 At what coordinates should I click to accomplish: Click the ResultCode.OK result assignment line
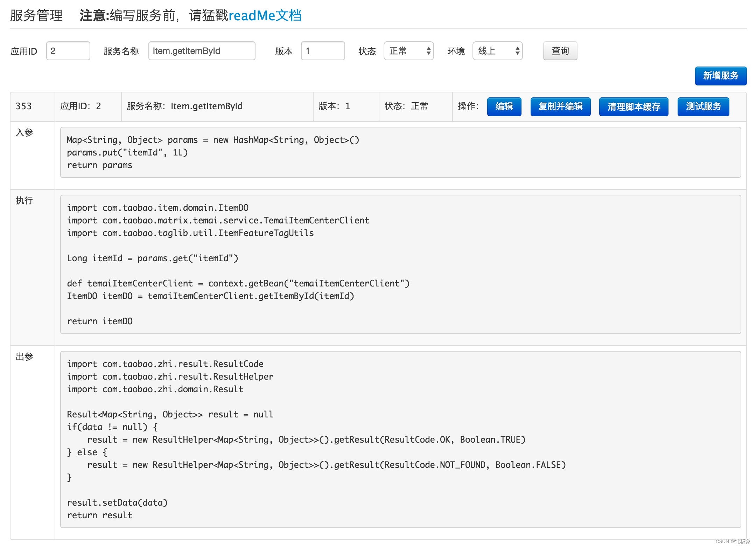(306, 440)
